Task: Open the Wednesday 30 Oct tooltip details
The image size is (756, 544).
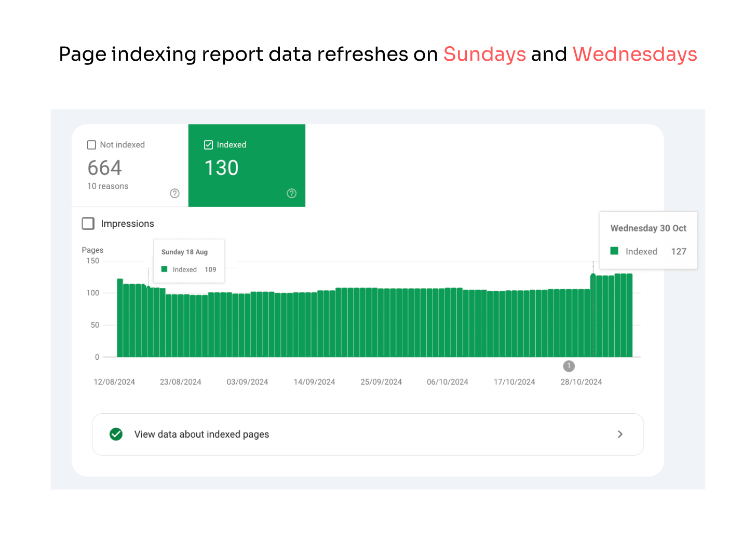Action: [x=648, y=240]
